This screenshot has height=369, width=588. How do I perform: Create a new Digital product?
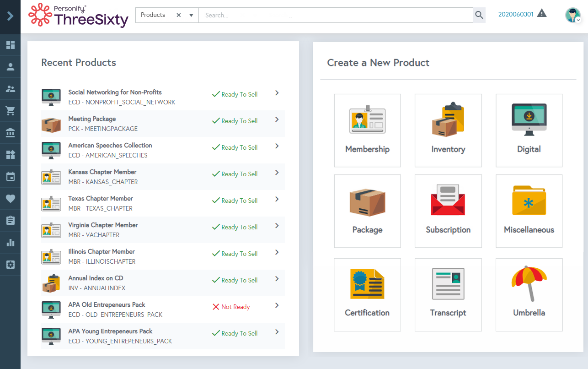click(x=529, y=130)
